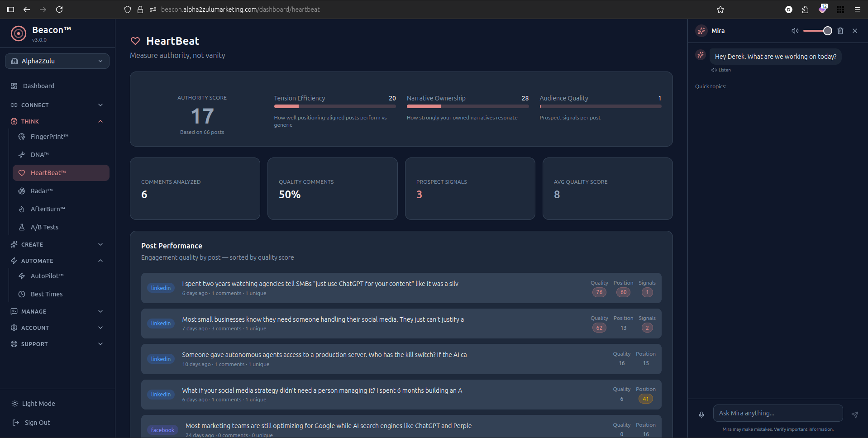This screenshot has width=868, height=438.
Task: Open the Alpha2Zulu workspace dropdown
Action: coord(57,61)
